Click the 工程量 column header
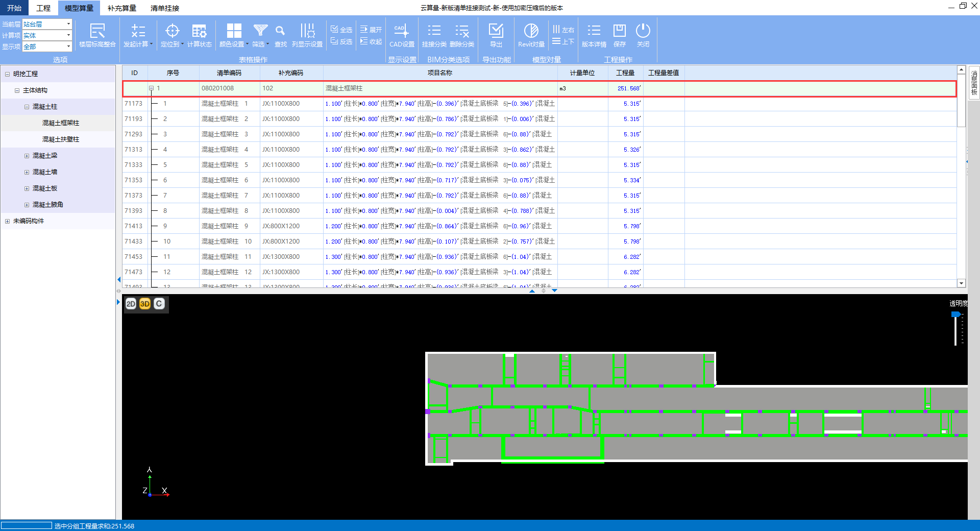980x531 pixels. coord(625,73)
